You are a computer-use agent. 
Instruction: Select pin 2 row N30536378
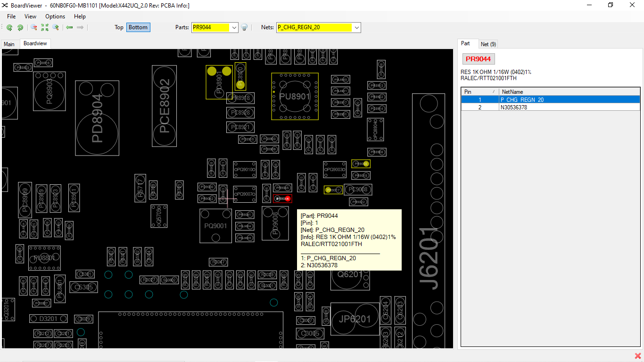(x=513, y=107)
